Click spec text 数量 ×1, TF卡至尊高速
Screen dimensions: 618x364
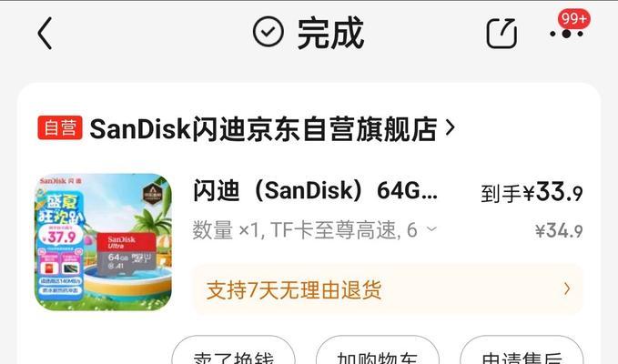point(297,229)
